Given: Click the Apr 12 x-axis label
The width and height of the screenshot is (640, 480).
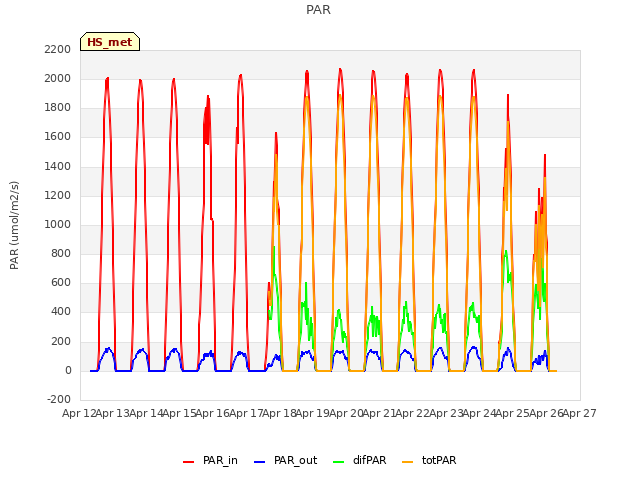Looking at the screenshot, I should pyautogui.click(x=79, y=413).
